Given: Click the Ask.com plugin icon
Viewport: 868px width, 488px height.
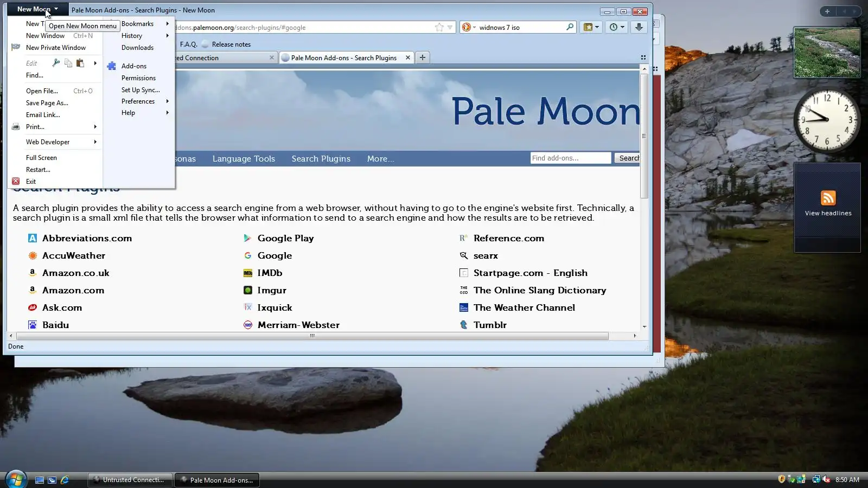Looking at the screenshot, I should point(33,307).
